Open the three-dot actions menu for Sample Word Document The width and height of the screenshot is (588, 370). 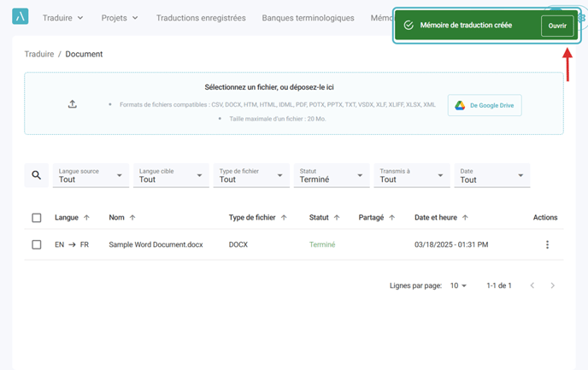[547, 244]
